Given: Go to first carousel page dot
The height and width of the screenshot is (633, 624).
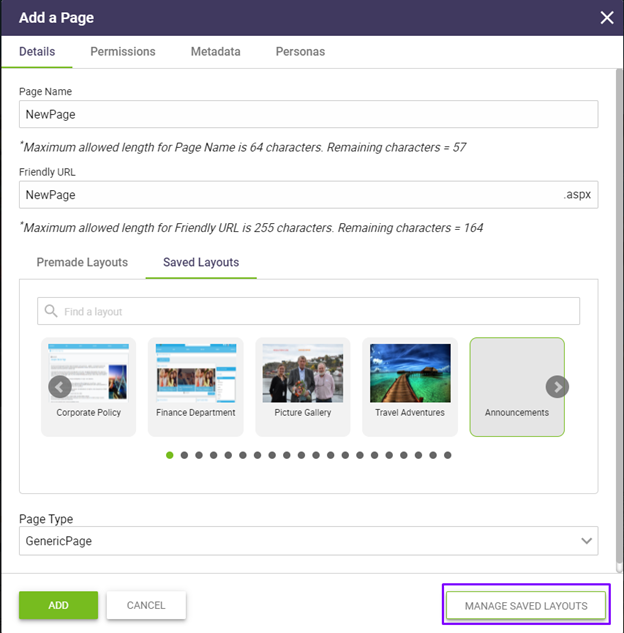Looking at the screenshot, I should [x=170, y=455].
